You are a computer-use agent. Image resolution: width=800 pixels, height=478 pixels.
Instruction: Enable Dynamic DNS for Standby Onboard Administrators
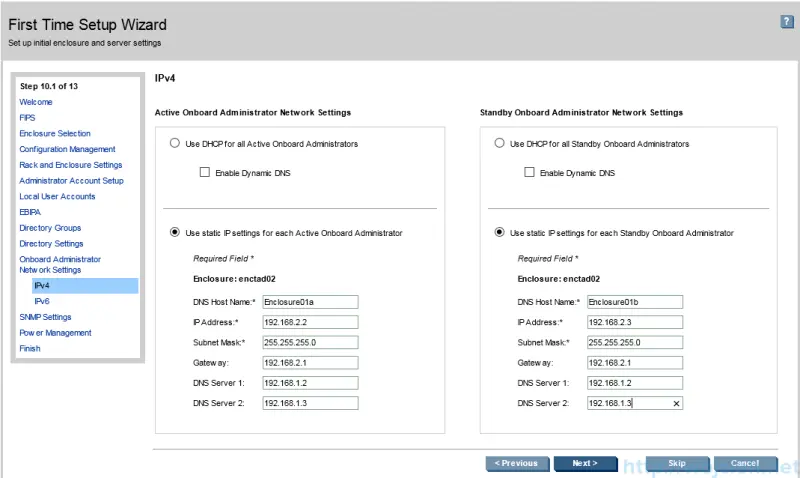tap(529, 172)
